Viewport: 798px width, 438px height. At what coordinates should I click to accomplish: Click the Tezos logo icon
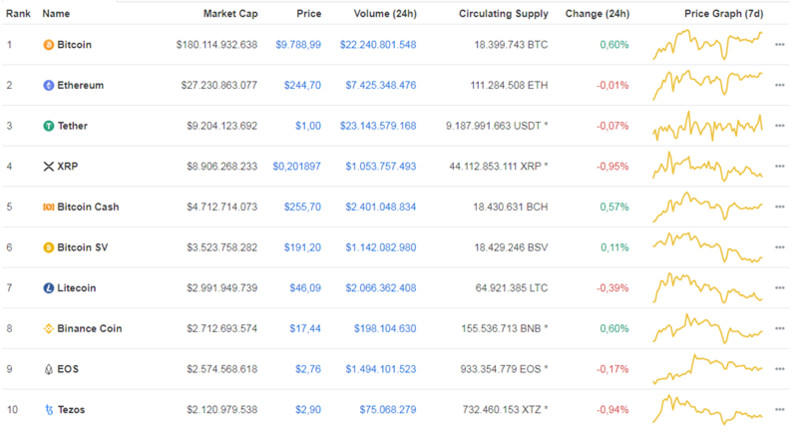(48, 409)
